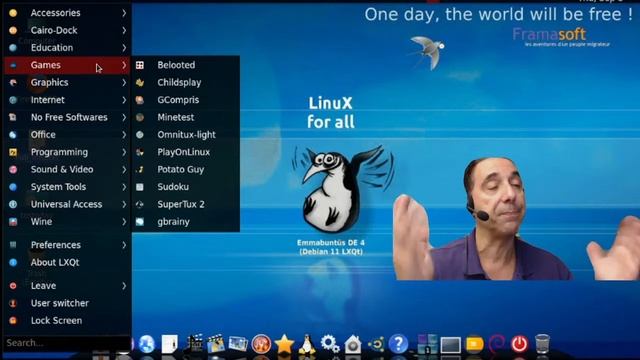Select User switcher menu entry
The height and width of the screenshot is (360, 640).
tap(67, 303)
